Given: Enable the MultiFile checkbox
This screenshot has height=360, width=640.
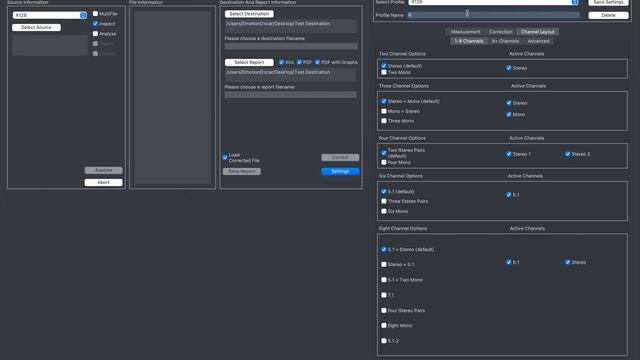Looking at the screenshot, I should click(x=95, y=13).
